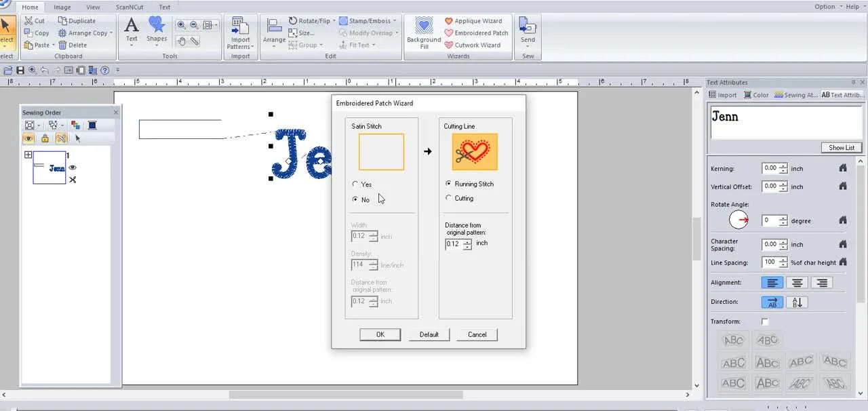Expand the tree node in Sewing Order

point(28,155)
